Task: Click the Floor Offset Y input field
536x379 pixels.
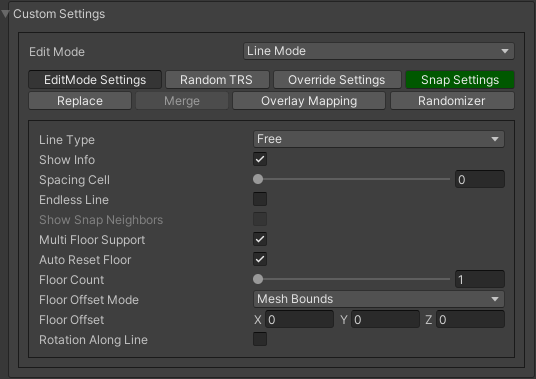Action: point(385,320)
